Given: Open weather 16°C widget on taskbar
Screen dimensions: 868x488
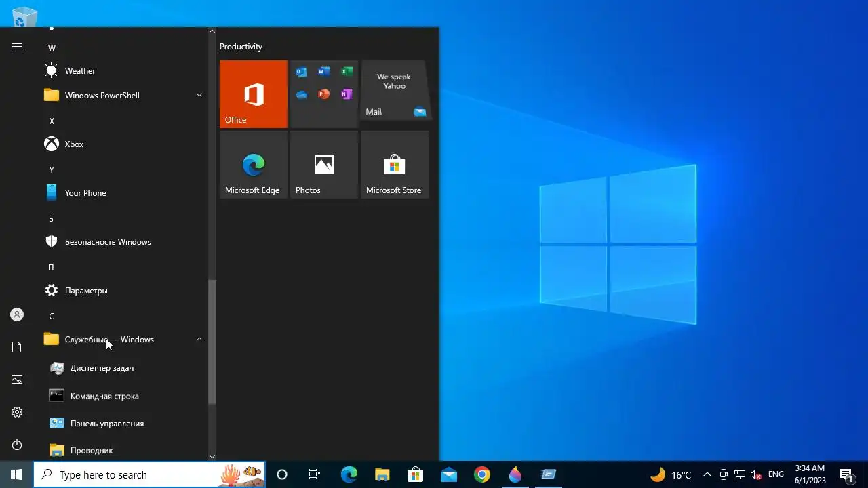Looking at the screenshot, I should (x=671, y=474).
